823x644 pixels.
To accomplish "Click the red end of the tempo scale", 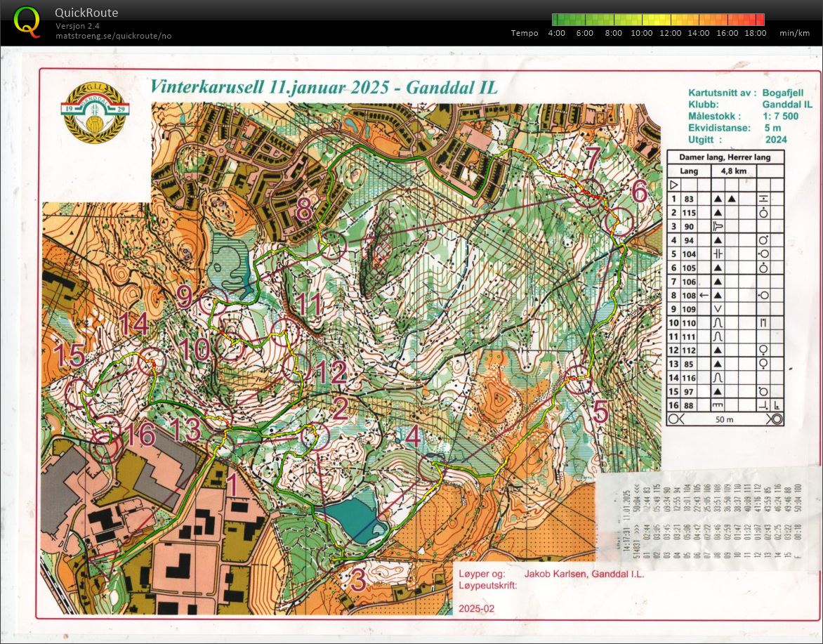I will [758, 20].
